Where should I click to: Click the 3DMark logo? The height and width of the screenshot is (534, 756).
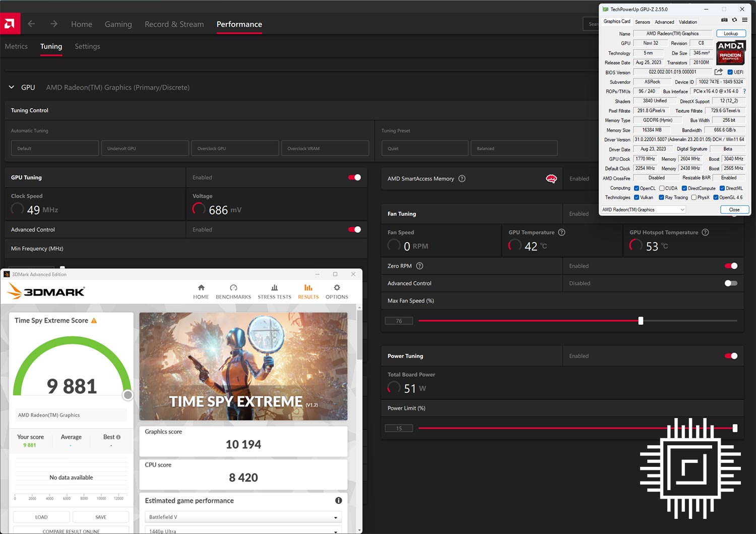tap(46, 291)
